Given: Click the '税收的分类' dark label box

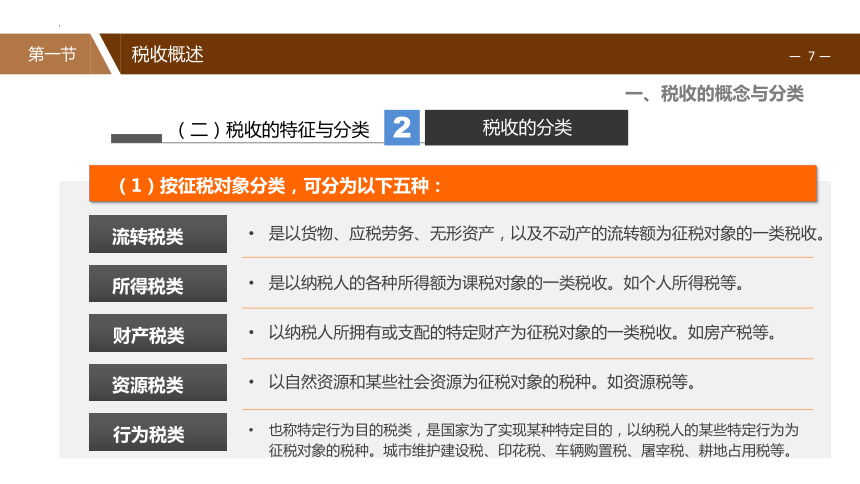Looking at the screenshot, I should point(527,127).
